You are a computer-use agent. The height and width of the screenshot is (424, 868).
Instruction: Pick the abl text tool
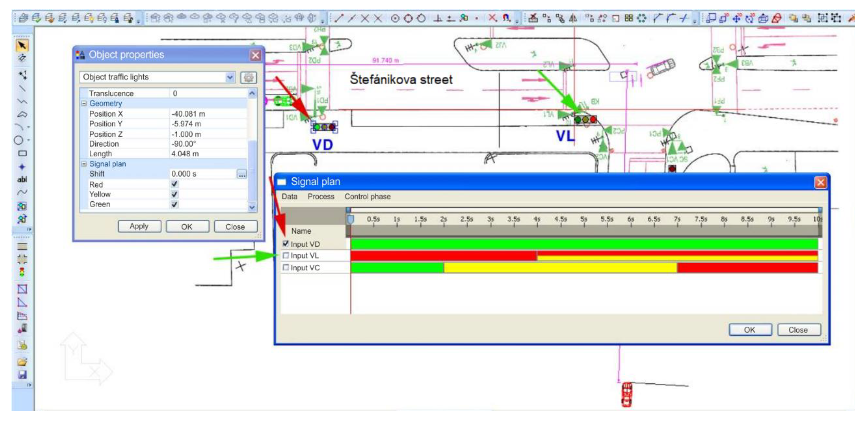pyautogui.click(x=22, y=179)
